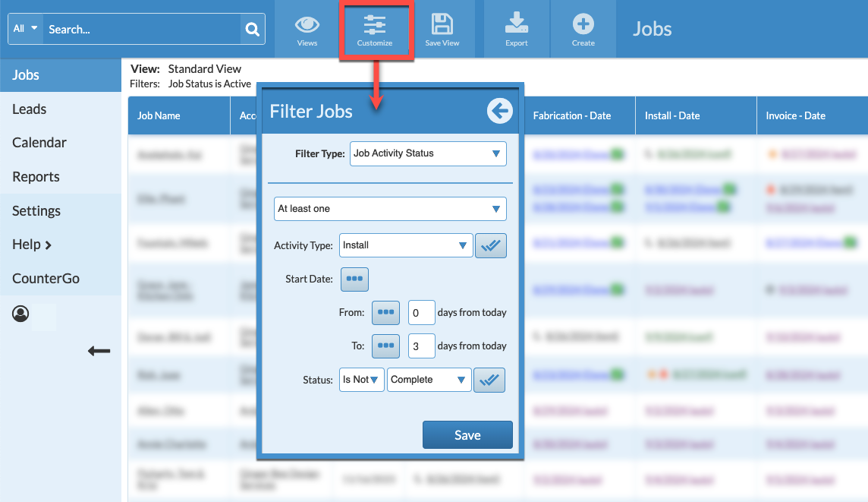Click the From three-dots button

386,312
